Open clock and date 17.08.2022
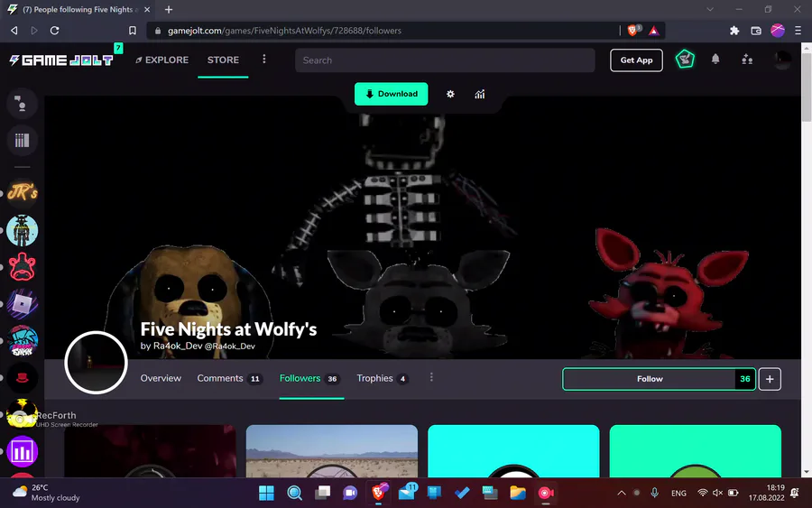Screen dimensions: 812x508 766,493
